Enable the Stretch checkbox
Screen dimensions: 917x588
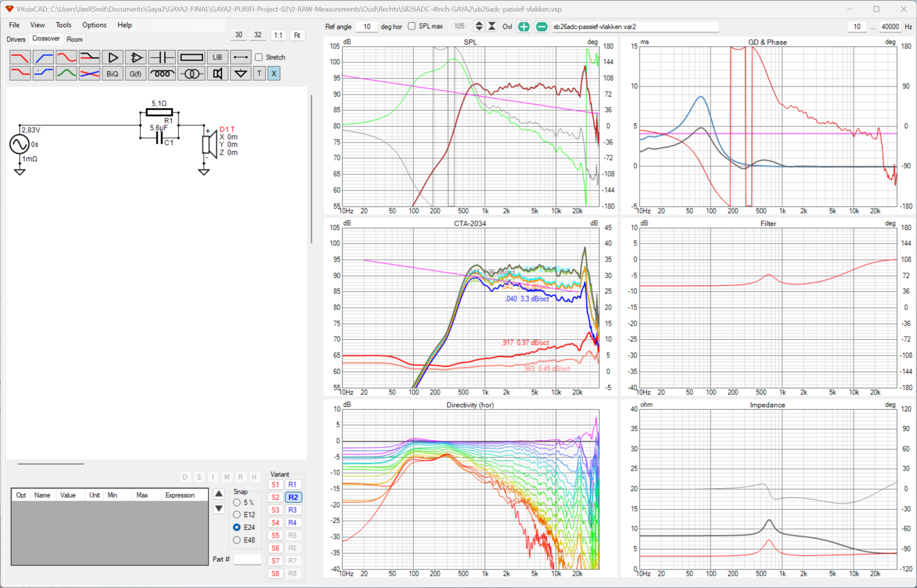click(258, 57)
